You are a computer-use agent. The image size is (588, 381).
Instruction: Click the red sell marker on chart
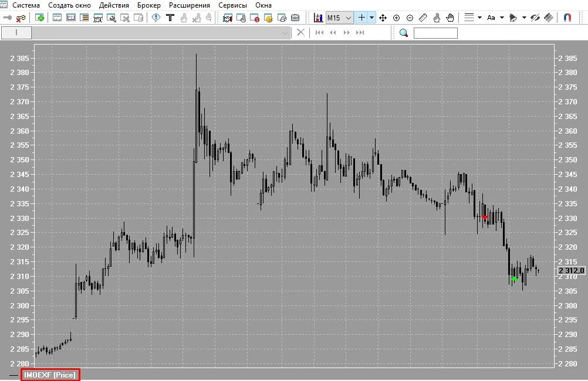[x=485, y=217]
